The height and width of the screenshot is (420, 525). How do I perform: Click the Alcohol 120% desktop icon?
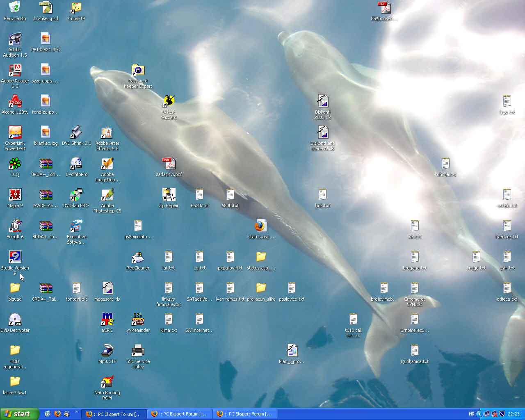[x=15, y=101]
